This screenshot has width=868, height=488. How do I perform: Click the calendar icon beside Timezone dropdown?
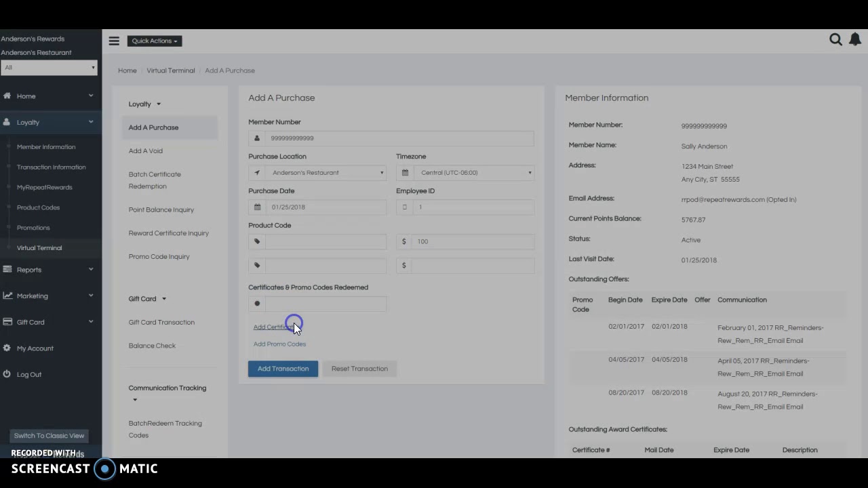coord(405,173)
